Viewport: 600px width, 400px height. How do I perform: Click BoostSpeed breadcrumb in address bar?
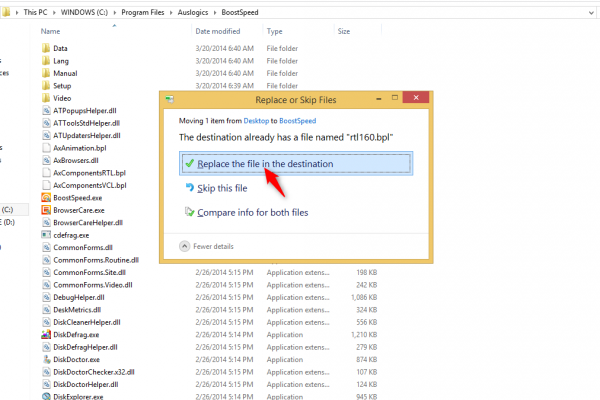[240, 12]
